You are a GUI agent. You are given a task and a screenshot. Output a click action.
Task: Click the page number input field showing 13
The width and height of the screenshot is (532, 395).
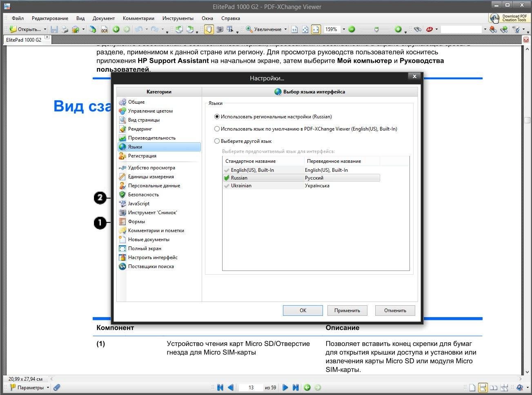251,388
